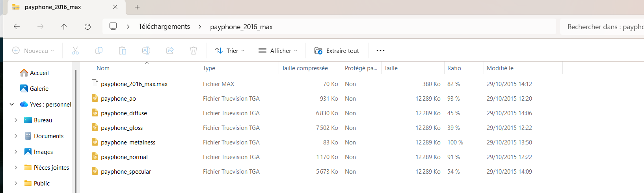
Task: Click the Delete trash icon
Action: pyautogui.click(x=194, y=51)
